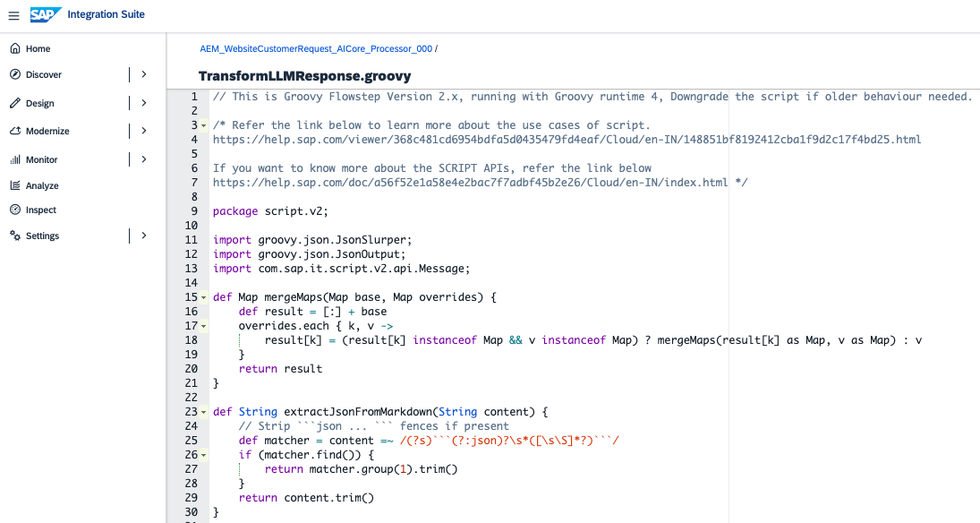Screen dimensions: 980x523
Task: Click the 'return result' statement
Action: [x=281, y=369]
